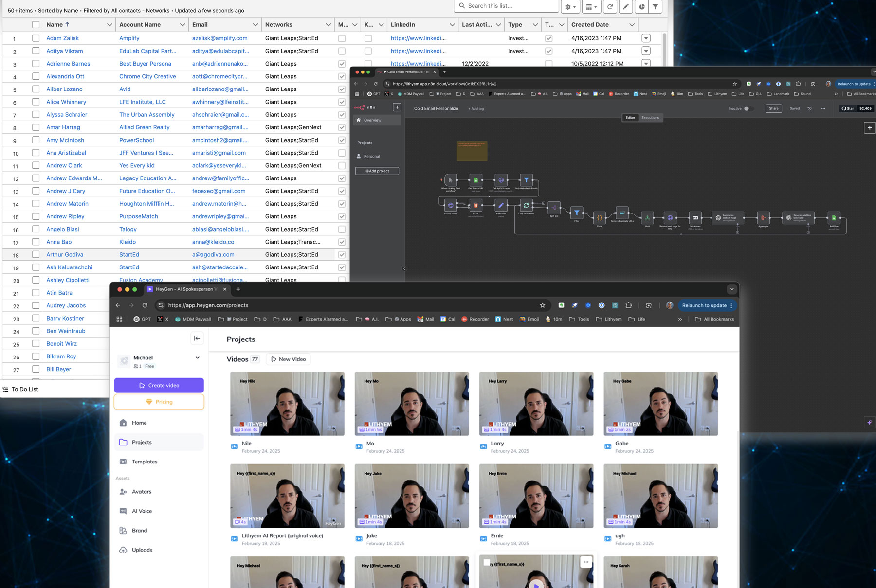Open the three-dot menu on video thumbnail

586,562
